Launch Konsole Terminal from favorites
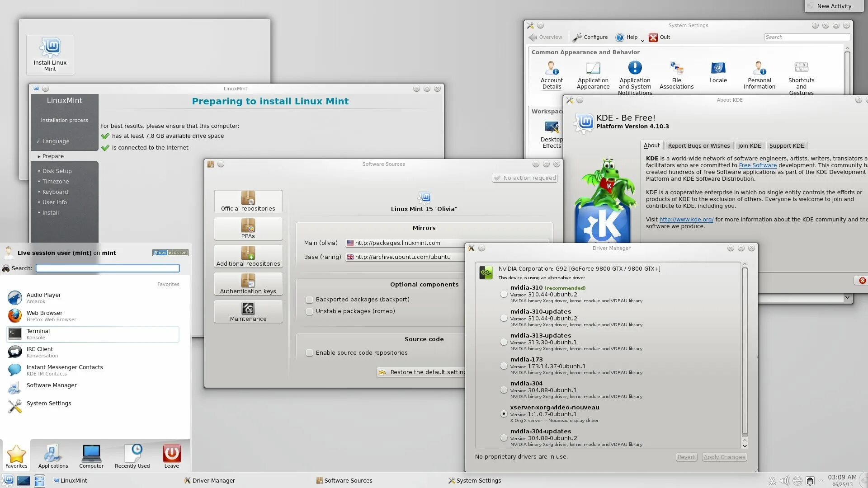The height and width of the screenshot is (488, 868). (93, 334)
